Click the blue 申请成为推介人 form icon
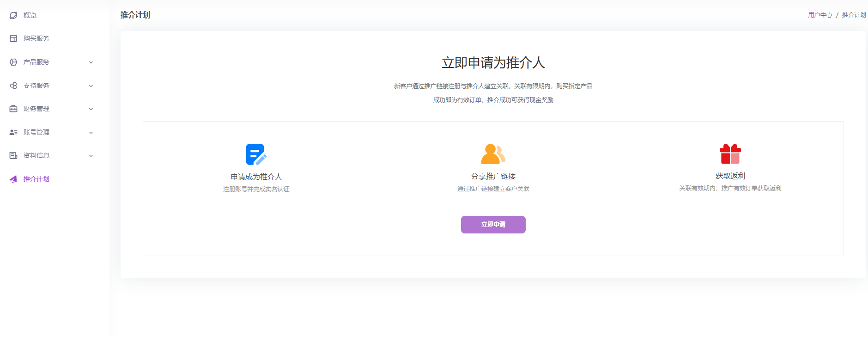 pos(256,154)
